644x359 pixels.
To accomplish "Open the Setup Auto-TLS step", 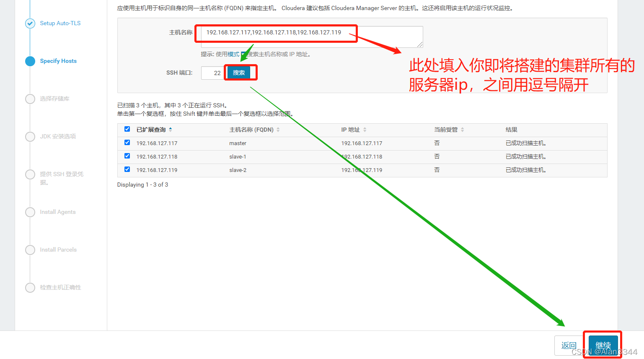I will pos(60,23).
